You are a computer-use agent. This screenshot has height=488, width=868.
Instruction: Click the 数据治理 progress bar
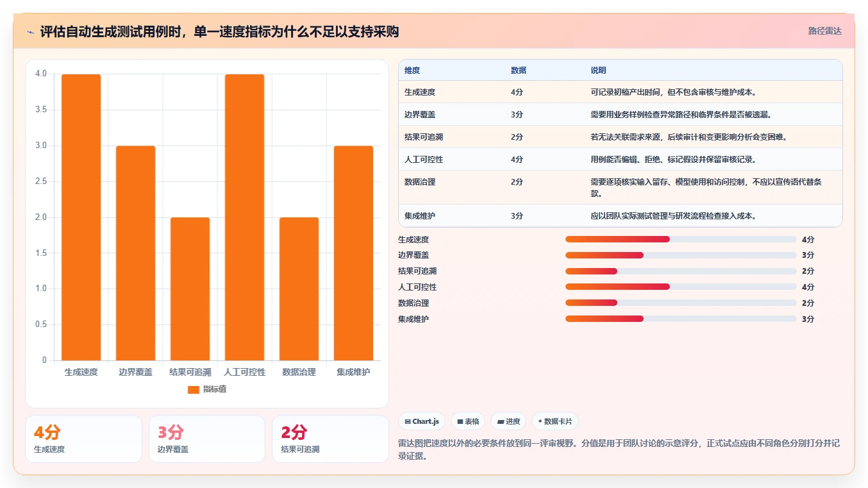681,303
